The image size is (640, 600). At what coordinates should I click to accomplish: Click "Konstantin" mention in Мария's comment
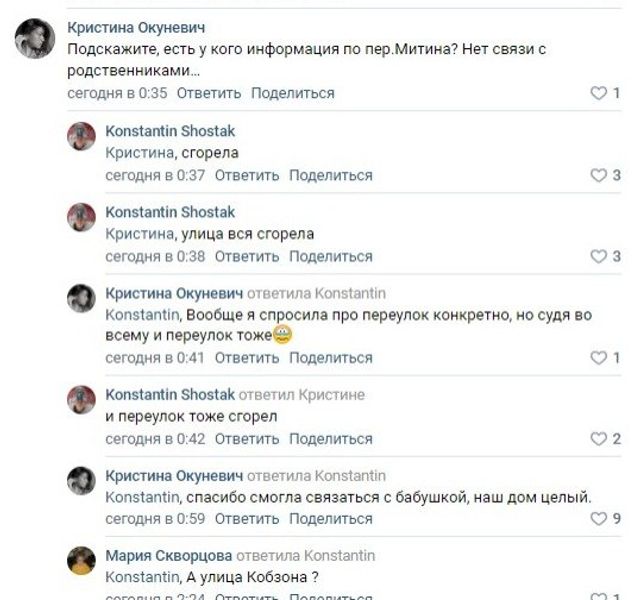[x=142, y=575]
